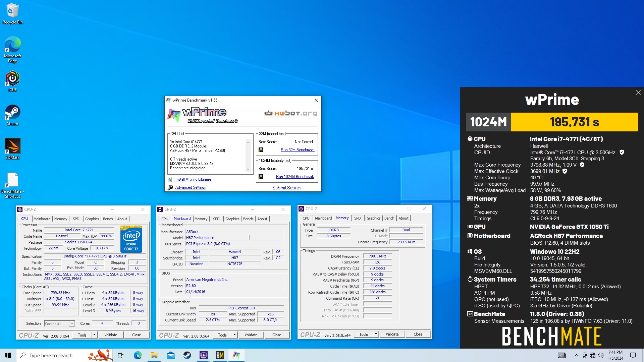Open the Microsoft Edge desktop shortcut
The width and height of the screenshot is (644, 362).
[x=13, y=49]
